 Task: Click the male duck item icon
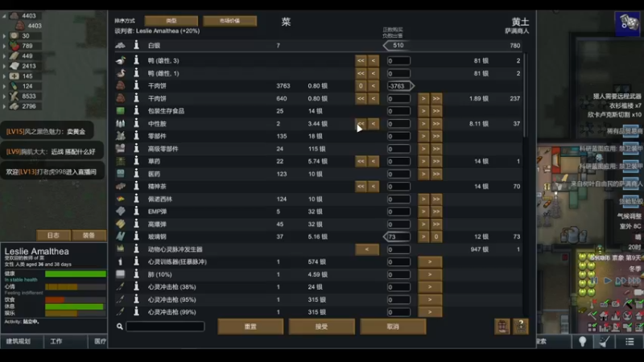(120, 60)
